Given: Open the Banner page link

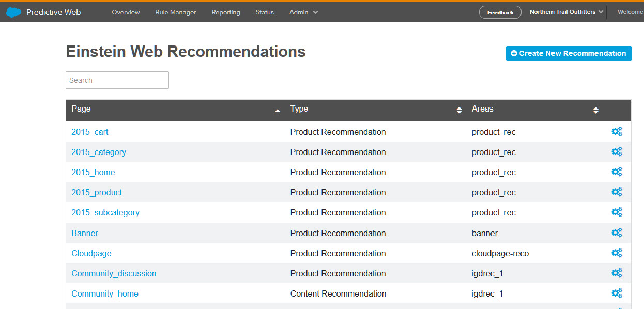Looking at the screenshot, I should pos(85,233).
